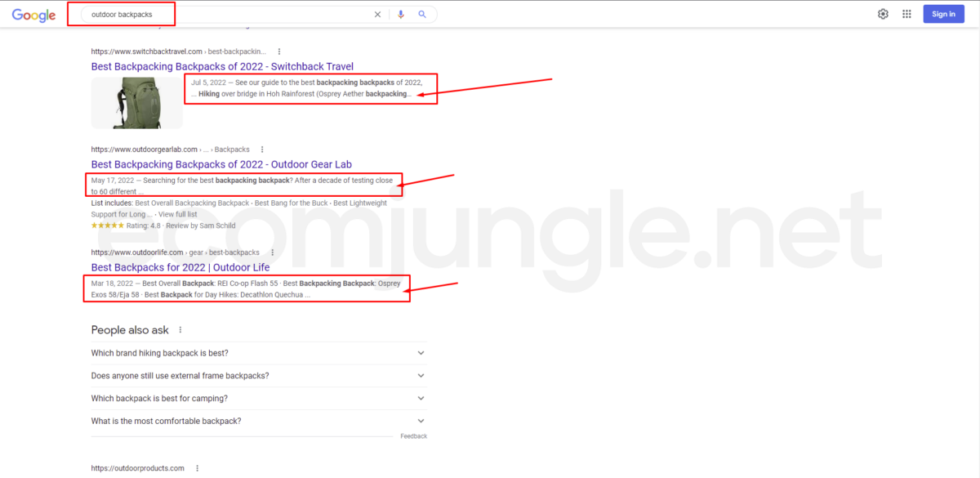The image size is (980, 478).
Task: Start voice search with microphone icon
Action: pyautogui.click(x=400, y=15)
